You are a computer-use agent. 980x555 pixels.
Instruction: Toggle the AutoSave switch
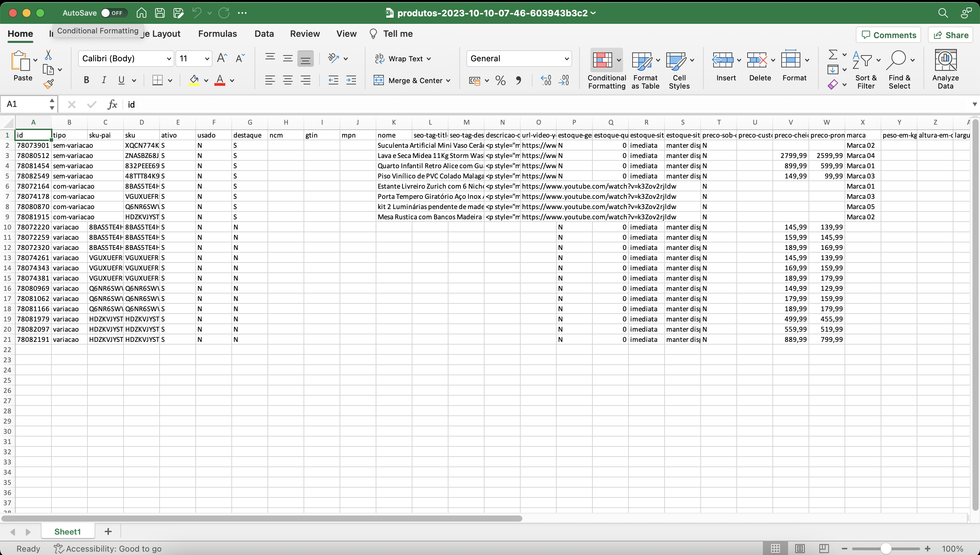pyautogui.click(x=113, y=13)
